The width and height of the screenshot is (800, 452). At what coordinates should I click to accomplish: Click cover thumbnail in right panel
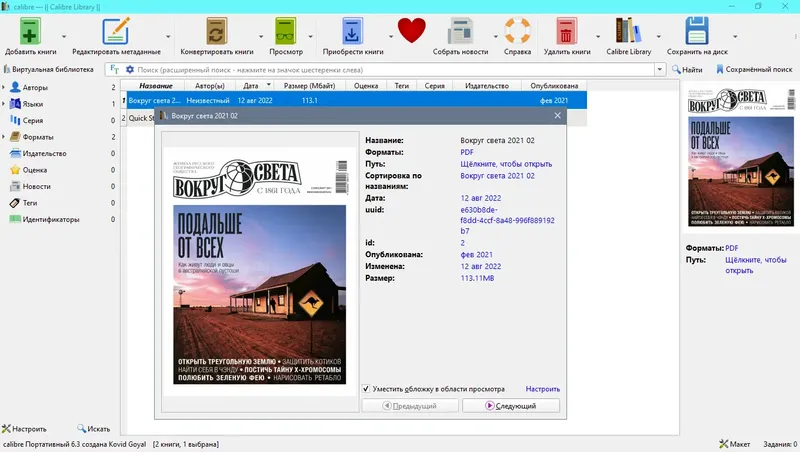tap(741, 157)
